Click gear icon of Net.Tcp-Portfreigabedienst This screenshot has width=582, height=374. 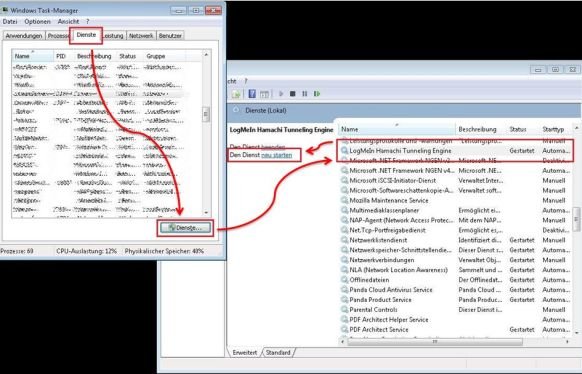tap(344, 230)
